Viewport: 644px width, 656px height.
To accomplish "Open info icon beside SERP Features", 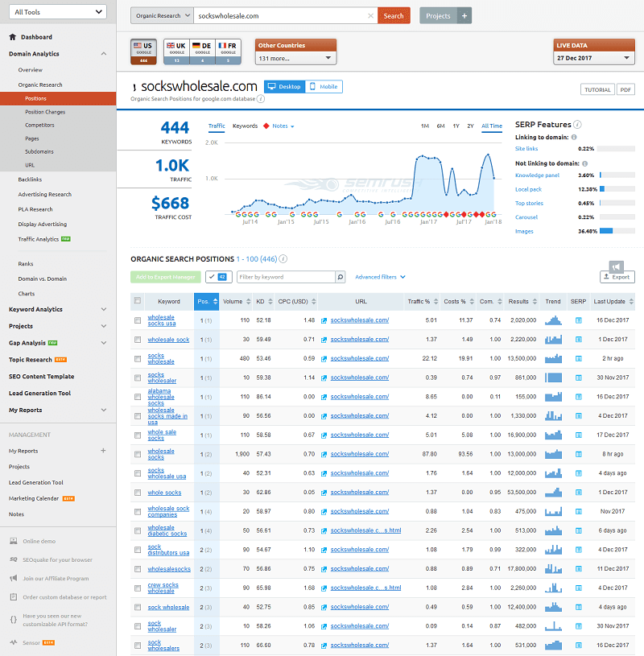I will click(577, 124).
